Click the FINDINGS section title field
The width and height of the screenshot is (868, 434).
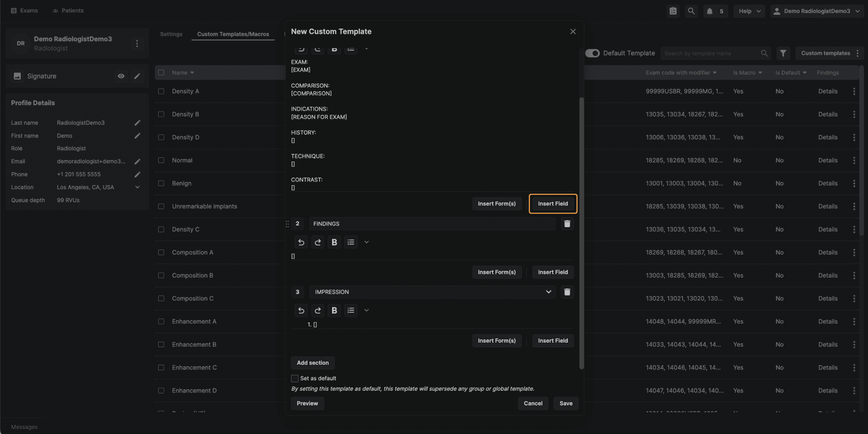[x=432, y=223]
